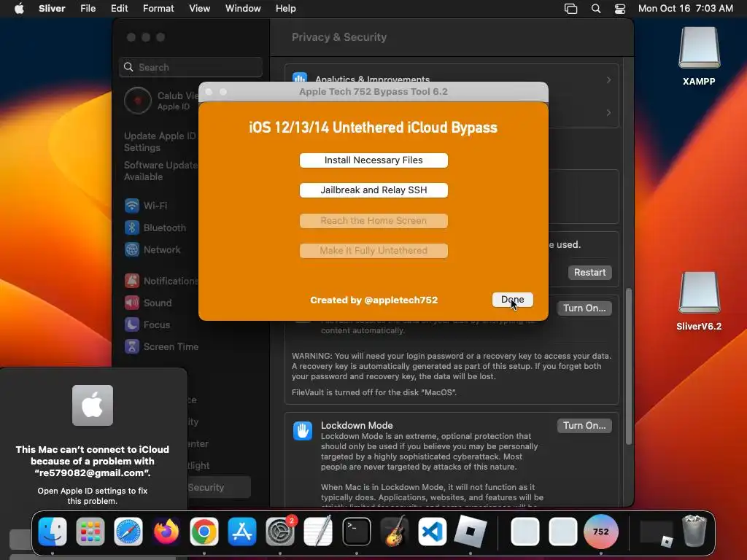Open the Window menu
The width and height of the screenshot is (747, 560).
[243, 9]
